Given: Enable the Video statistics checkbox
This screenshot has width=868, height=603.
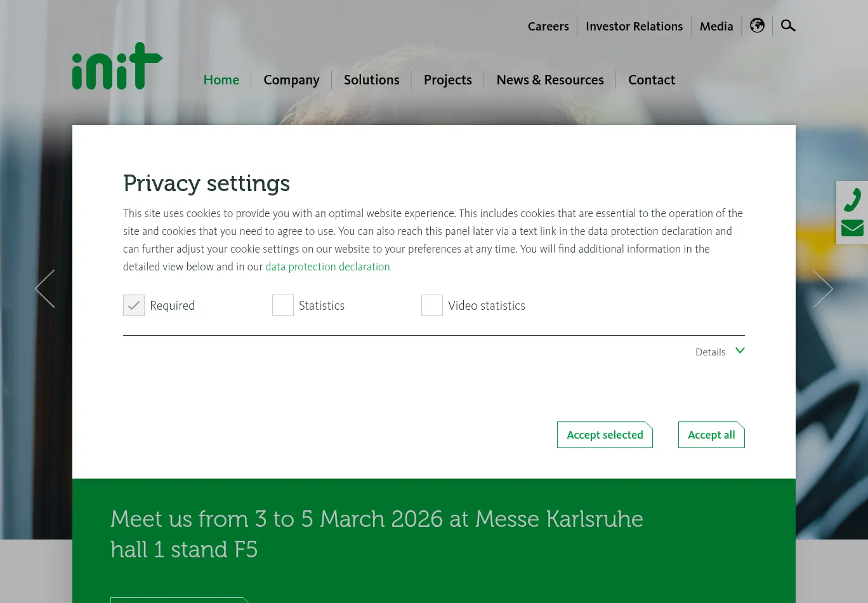Looking at the screenshot, I should pos(432,305).
